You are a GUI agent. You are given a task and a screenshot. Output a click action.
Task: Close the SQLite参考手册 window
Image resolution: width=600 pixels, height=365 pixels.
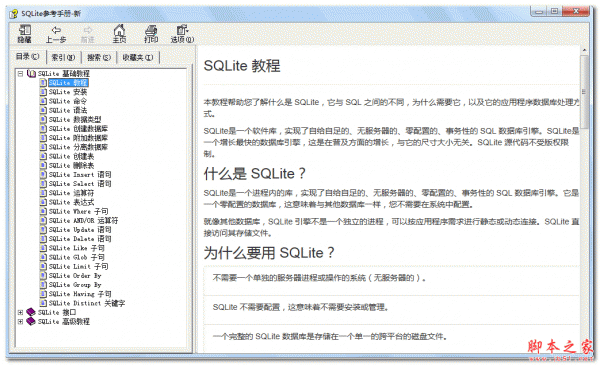[x=576, y=11]
